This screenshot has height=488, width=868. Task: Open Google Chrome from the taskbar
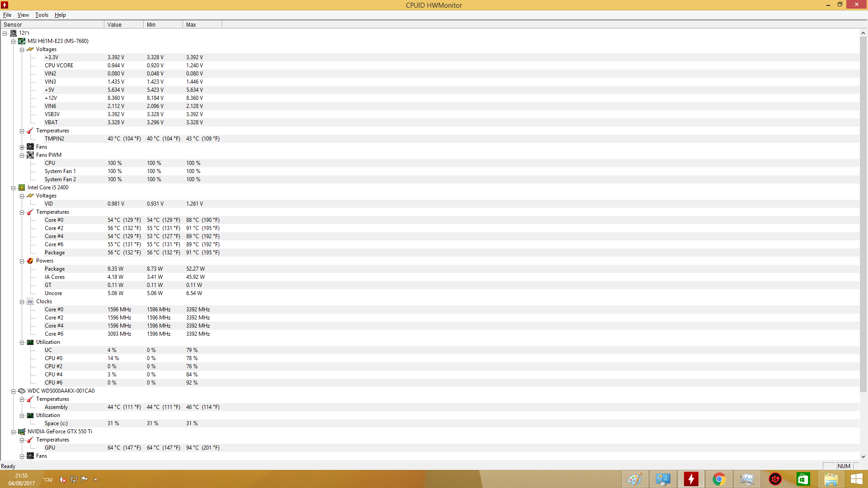tap(719, 479)
